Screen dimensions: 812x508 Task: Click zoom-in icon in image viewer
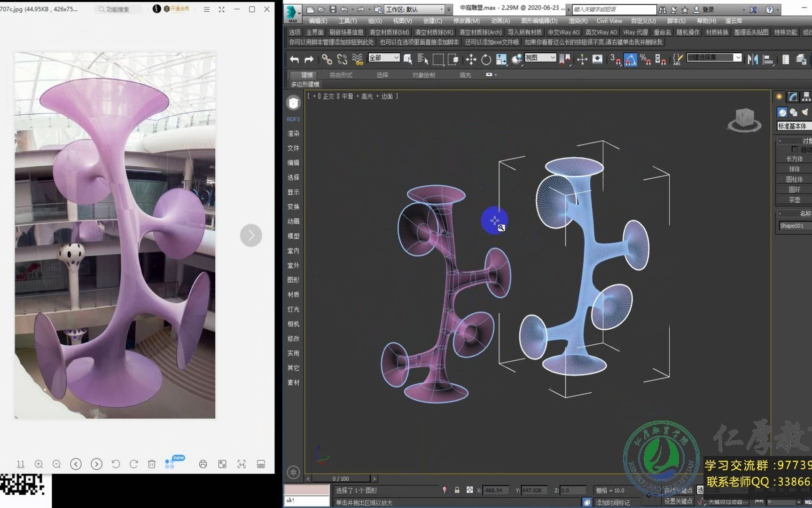tap(39, 464)
